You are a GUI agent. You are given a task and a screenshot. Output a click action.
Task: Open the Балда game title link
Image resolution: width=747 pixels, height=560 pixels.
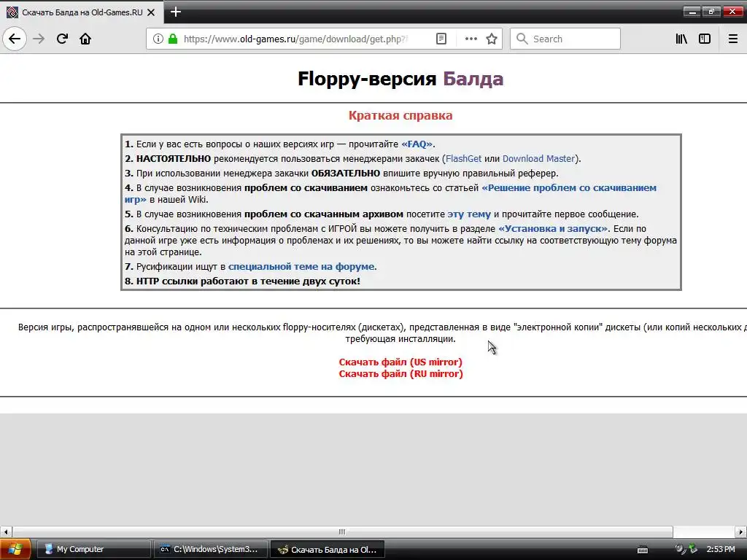pyautogui.click(x=473, y=79)
